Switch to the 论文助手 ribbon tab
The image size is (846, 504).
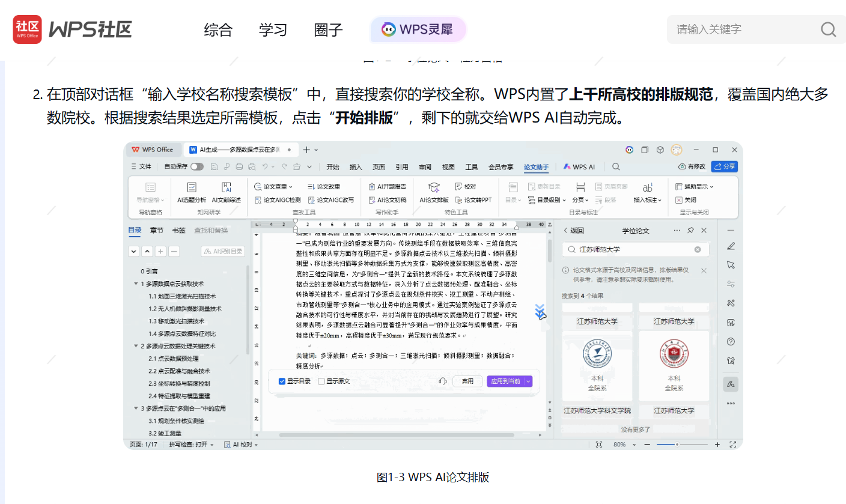[x=536, y=167]
